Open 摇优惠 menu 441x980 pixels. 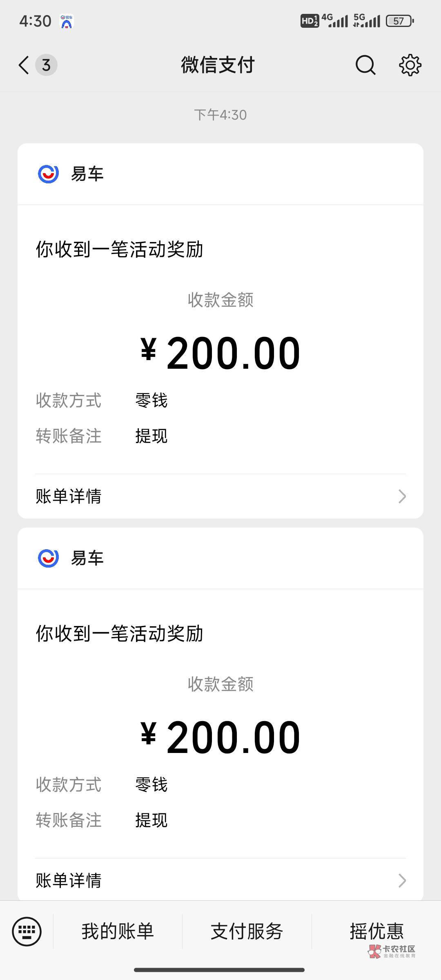point(376,931)
